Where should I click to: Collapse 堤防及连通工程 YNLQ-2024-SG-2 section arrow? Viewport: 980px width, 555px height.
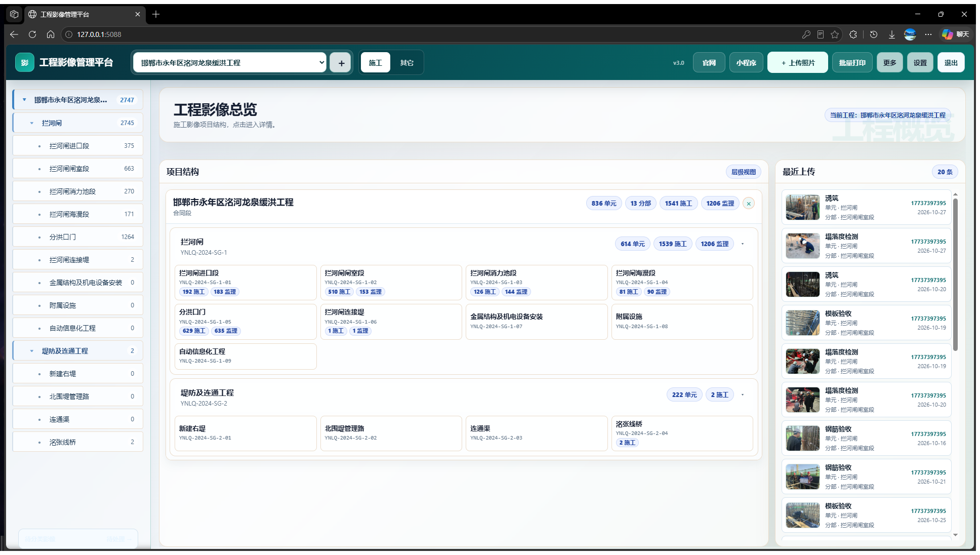(743, 395)
